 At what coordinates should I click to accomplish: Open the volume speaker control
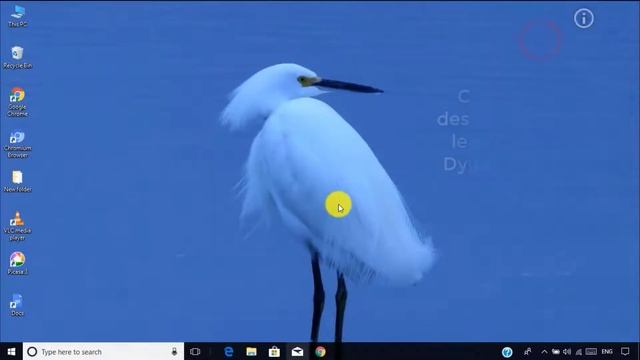(x=567, y=351)
